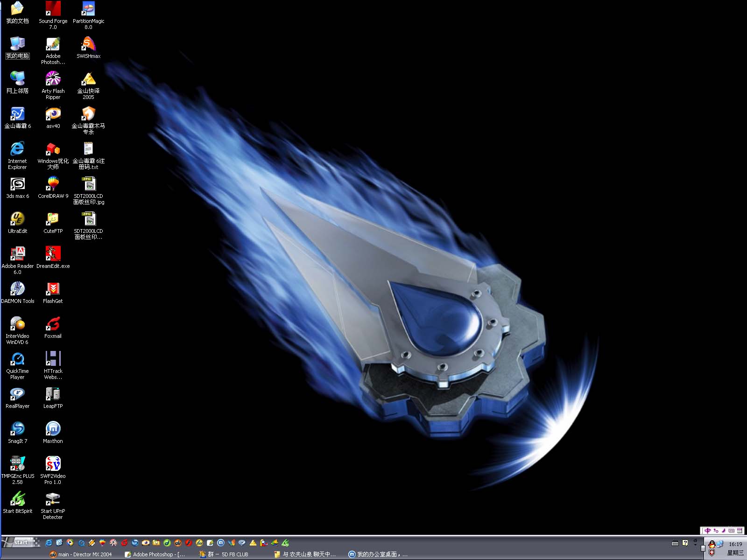
Task: Launch Flash red icon in Quick Launch
Action: click(189, 543)
